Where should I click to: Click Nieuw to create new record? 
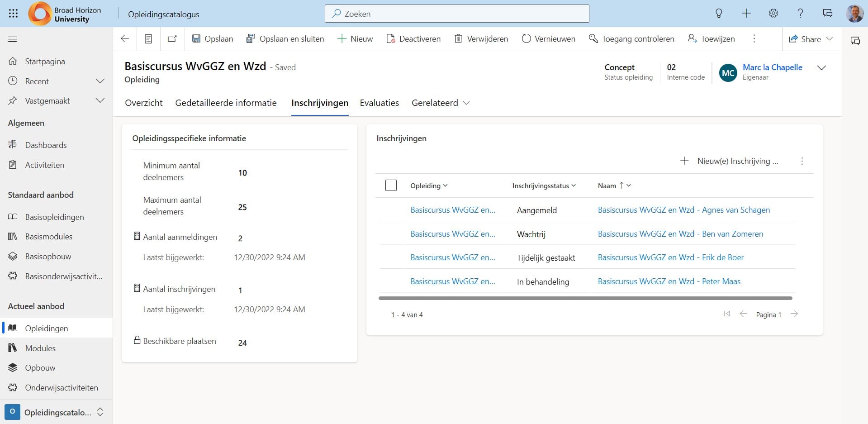(355, 39)
